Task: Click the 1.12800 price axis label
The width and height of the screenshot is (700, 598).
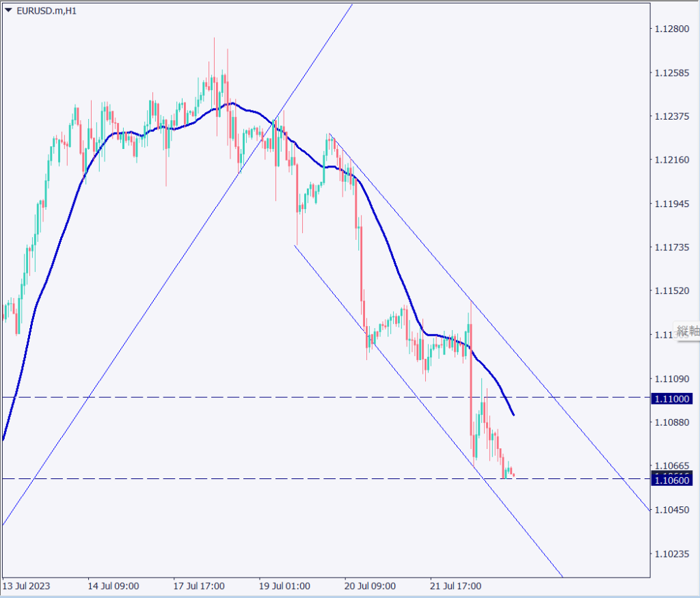Action: tap(673, 29)
